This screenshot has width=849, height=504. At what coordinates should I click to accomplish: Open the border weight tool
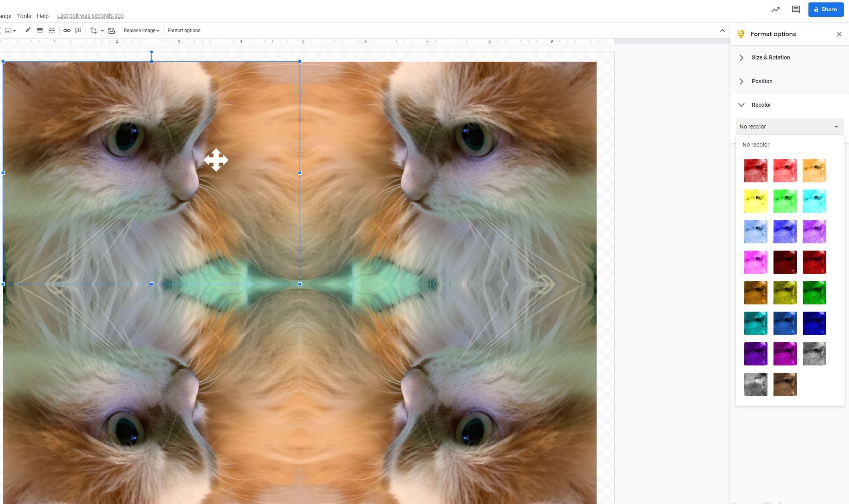(40, 31)
